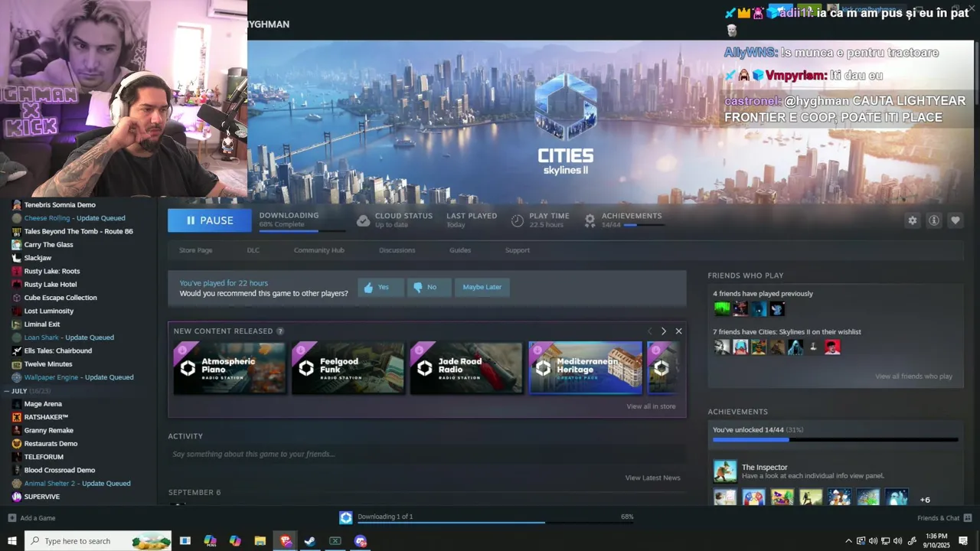Select Blood Crossroad Demo in library
The image size is (980, 551).
point(60,470)
